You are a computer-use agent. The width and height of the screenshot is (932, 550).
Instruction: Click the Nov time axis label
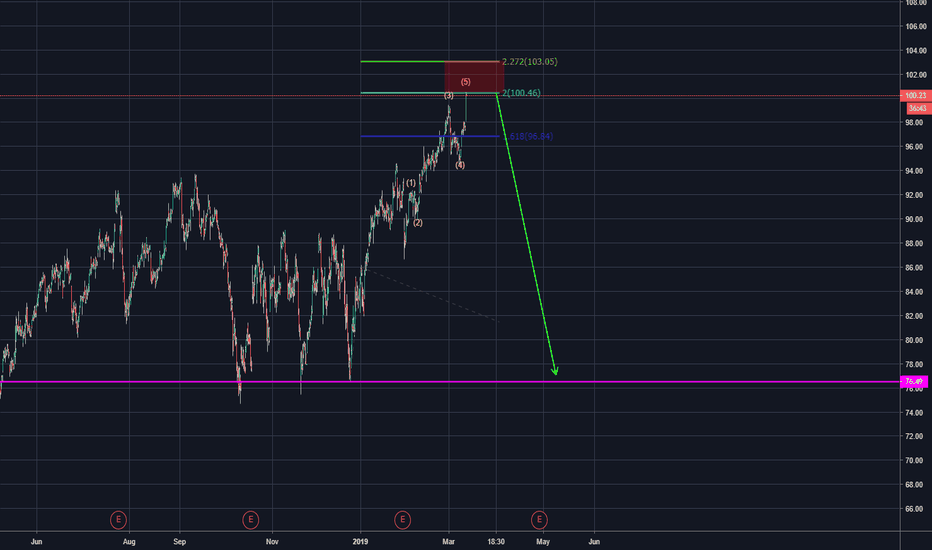coord(272,542)
